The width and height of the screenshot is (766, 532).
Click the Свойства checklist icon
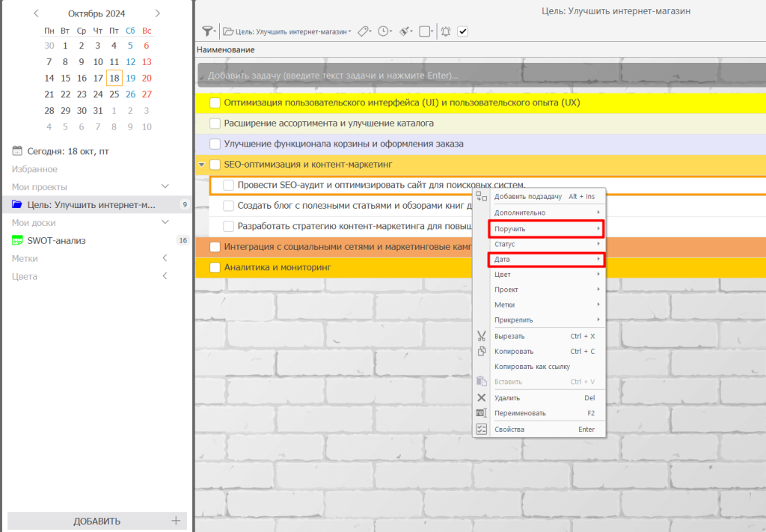click(481, 429)
